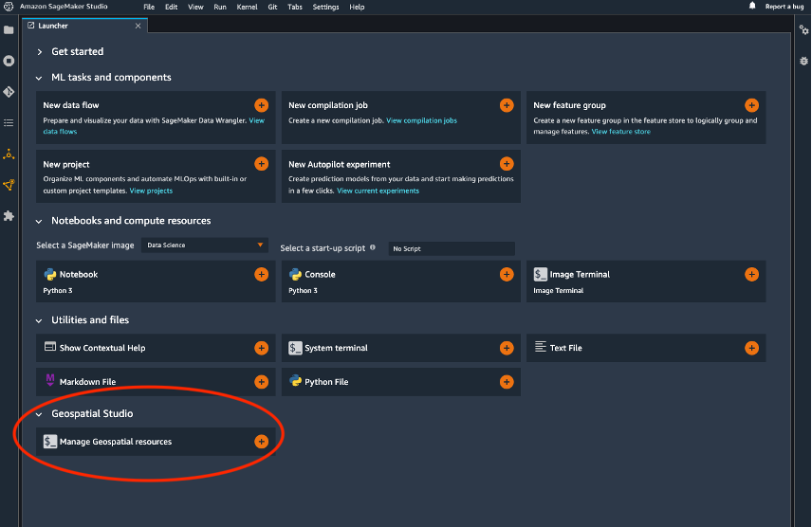The height and width of the screenshot is (527, 812).
Task: Open the Help menu
Action: (x=357, y=7)
